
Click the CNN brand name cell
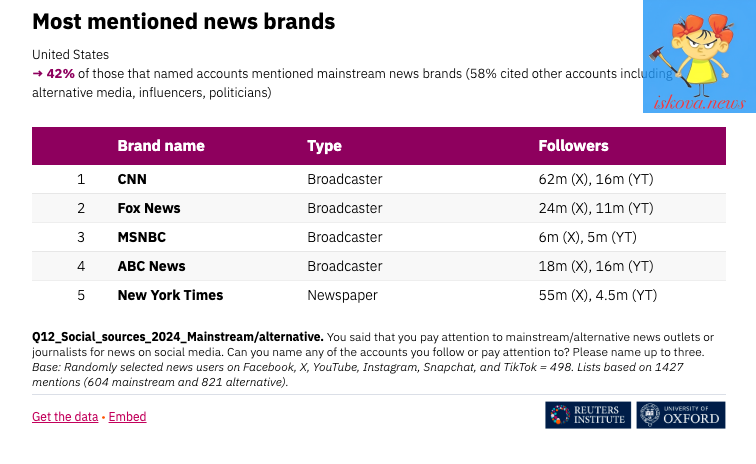[x=132, y=179]
